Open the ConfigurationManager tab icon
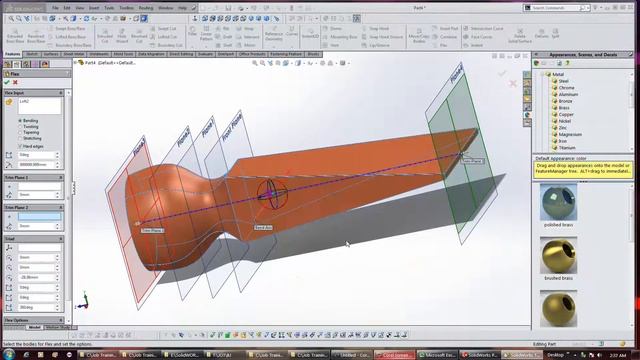 click(26, 64)
